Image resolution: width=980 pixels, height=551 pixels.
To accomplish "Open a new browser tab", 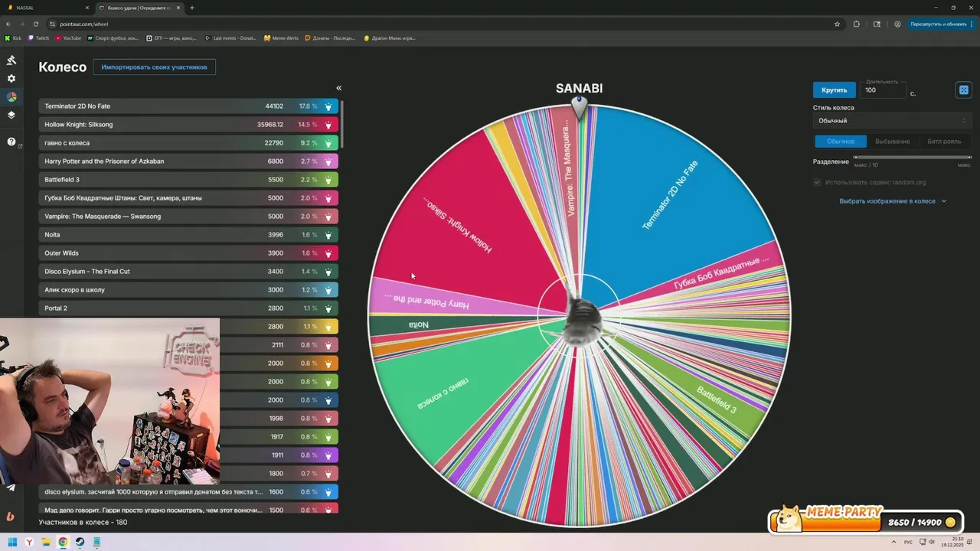I will coord(192,8).
